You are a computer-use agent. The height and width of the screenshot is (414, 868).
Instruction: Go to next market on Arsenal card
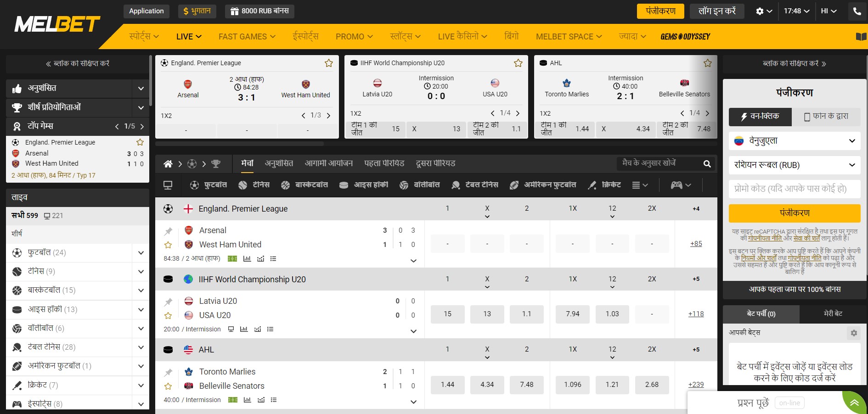[x=328, y=116]
